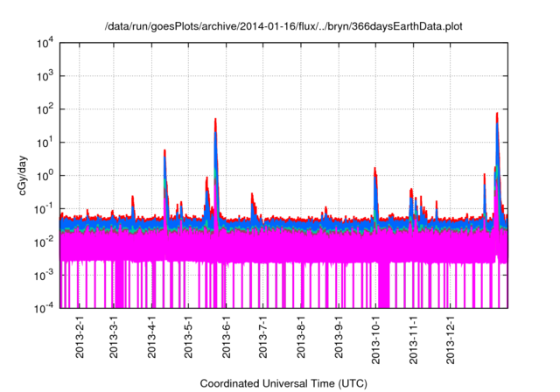This screenshot has height=392, width=560.
Task: Click the tall peak between 2013-5-1 and 2013-6-1
Action: point(215,121)
